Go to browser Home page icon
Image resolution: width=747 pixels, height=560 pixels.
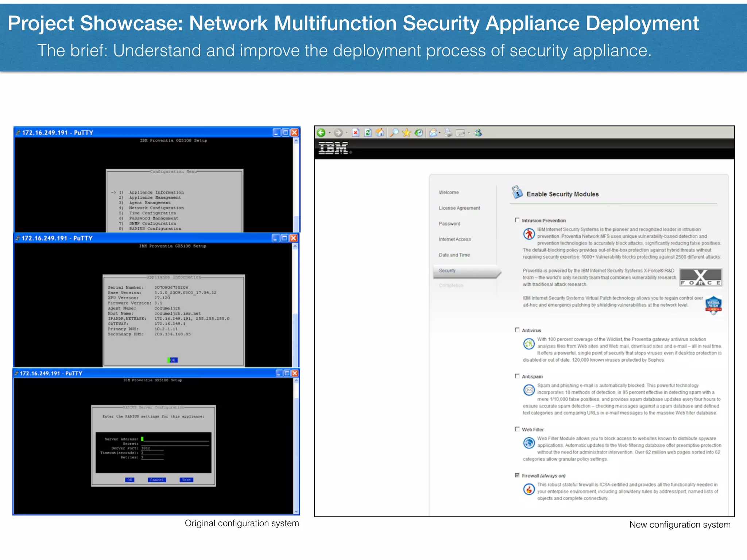(380, 133)
